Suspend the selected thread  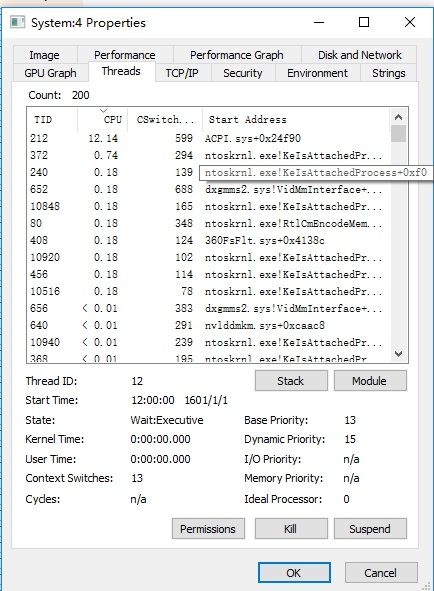click(370, 529)
